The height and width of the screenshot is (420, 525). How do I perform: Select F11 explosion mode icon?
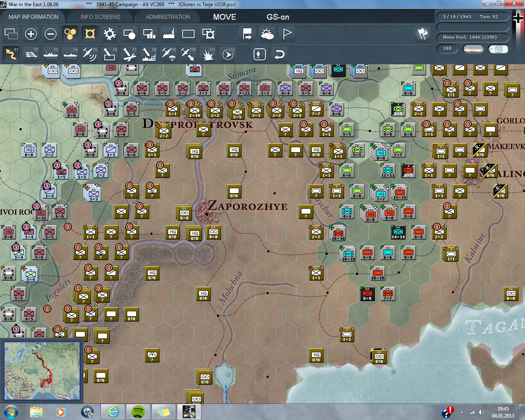point(208,54)
